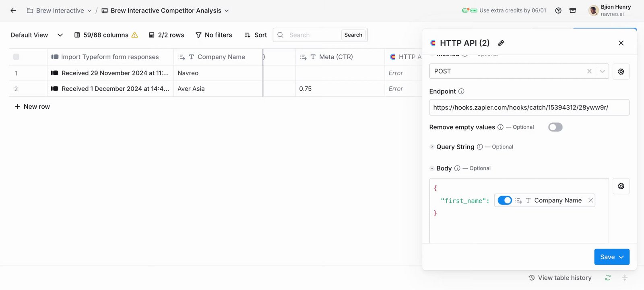This screenshot has width=644, height=290.
Task: Toggle the Company Name switch in Body
Action: click(x=505, y=201)
